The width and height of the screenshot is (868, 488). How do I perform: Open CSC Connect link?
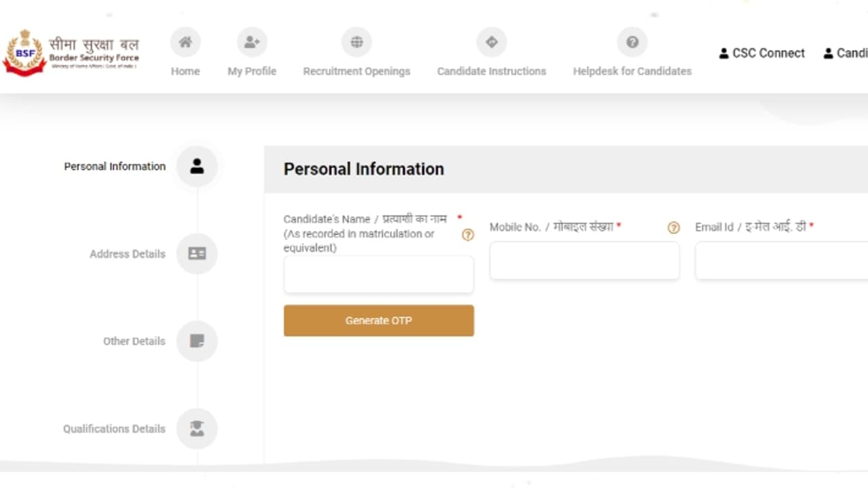[762, 54]
